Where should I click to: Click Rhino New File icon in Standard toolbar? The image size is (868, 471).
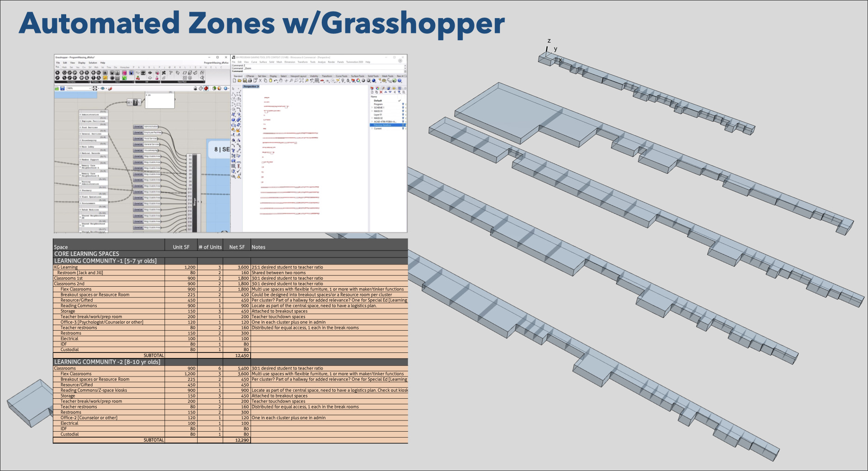click(234, 81)
